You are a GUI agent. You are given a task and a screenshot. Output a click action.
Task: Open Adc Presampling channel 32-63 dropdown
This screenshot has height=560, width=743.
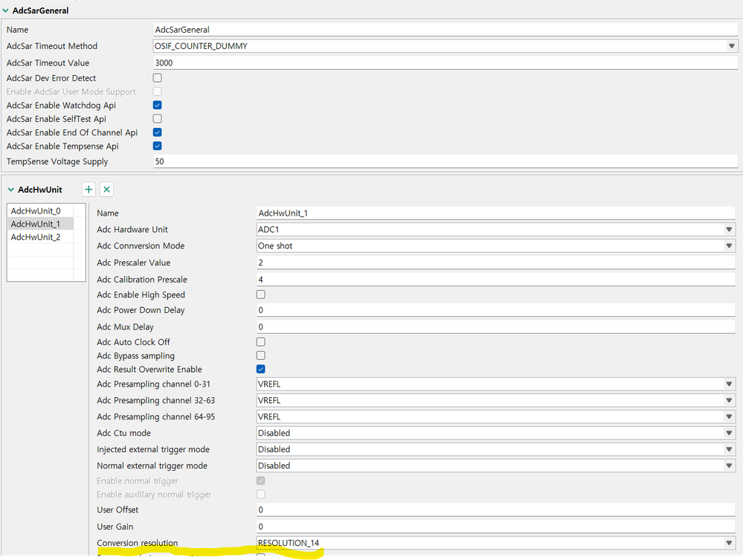coord(729,400)
